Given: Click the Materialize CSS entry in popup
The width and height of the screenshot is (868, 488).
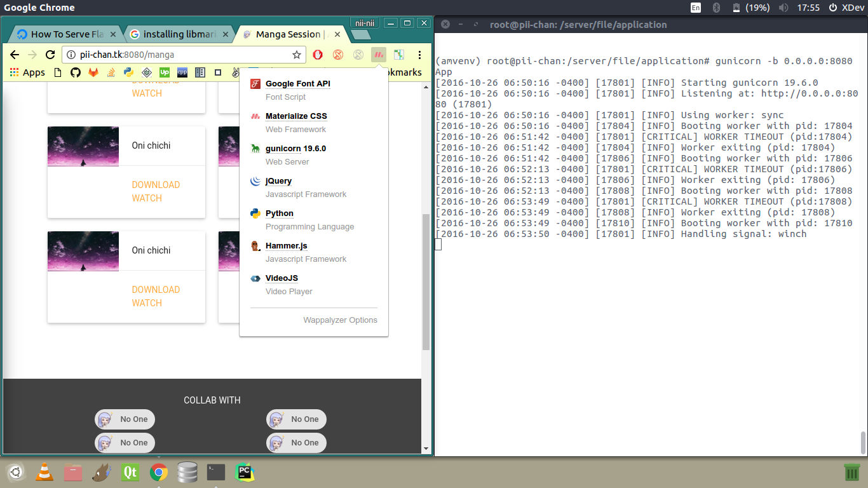Looking at the screenshot, I should point(296,116).
